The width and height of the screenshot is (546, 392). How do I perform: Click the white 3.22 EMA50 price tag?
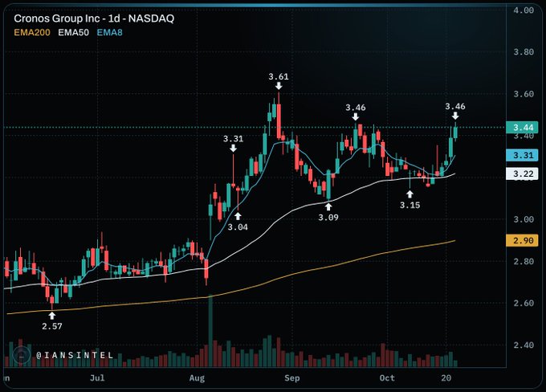(x=523, y=174)
